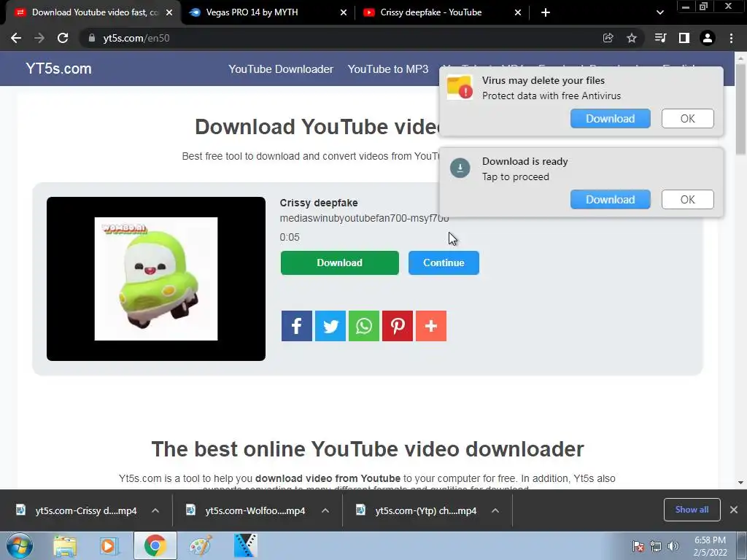Screen dimensions: 747x560
Task: Switch to Vegas PRO 14 by MYTH tab
Action: 269,12
